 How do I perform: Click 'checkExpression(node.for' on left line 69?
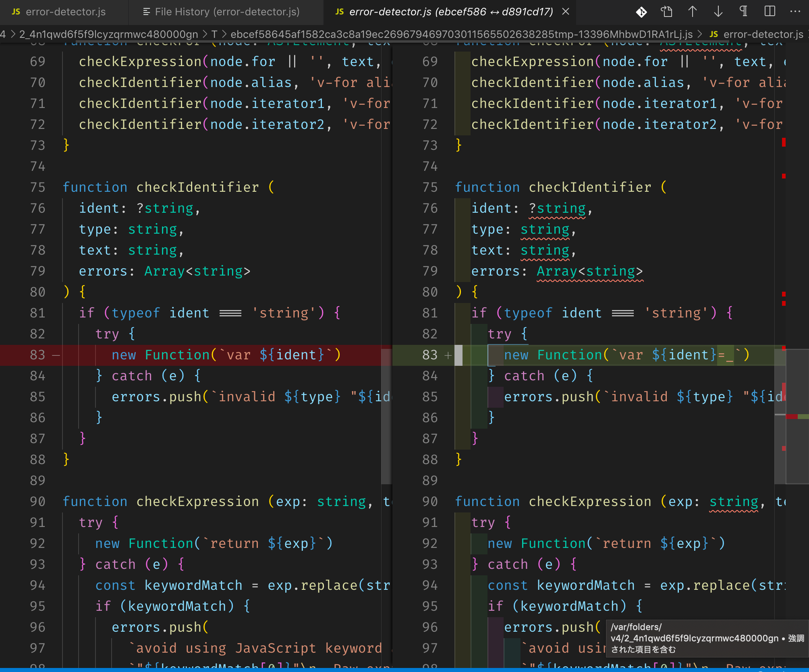(x=177, y=62)
